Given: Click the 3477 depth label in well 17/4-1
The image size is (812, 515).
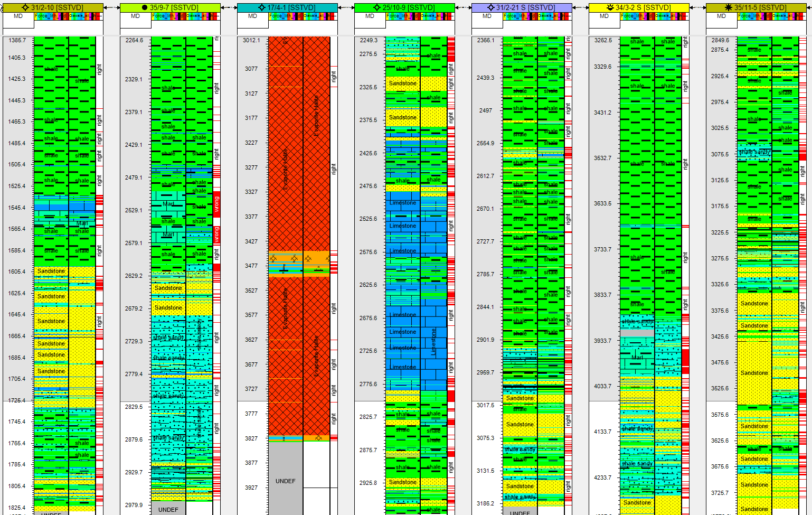Looking at the screenshot, I should tap(251, 266).
